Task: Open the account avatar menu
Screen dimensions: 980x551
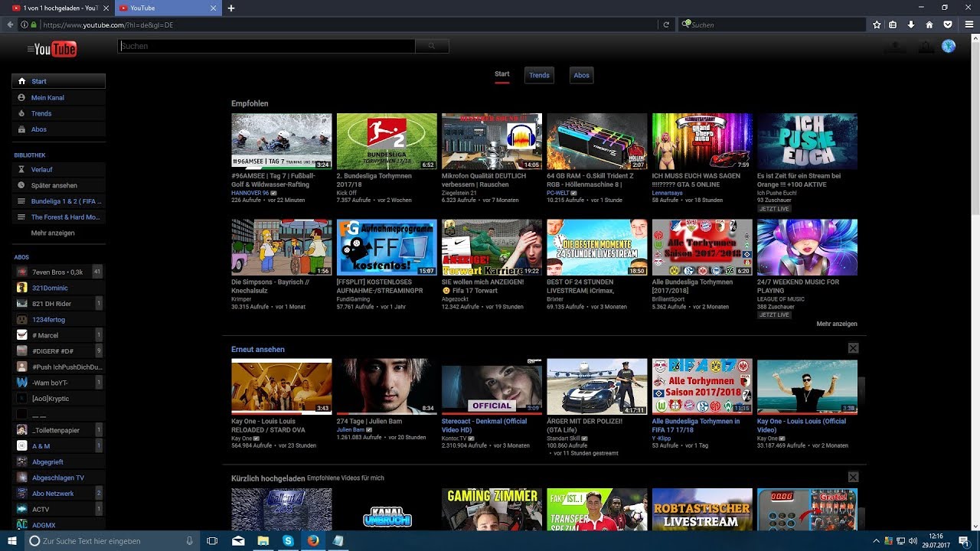Action: click(x=949, y=47)
